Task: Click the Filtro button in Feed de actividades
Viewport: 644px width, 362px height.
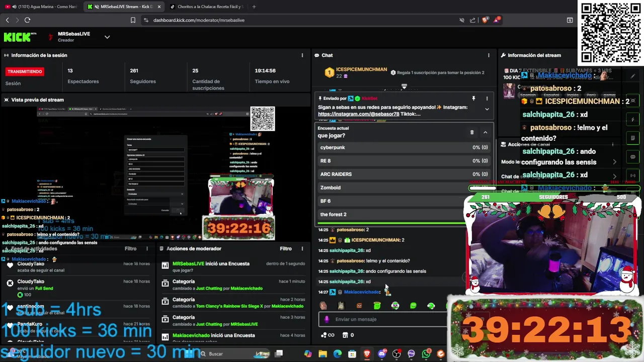Action: (130, 248)
